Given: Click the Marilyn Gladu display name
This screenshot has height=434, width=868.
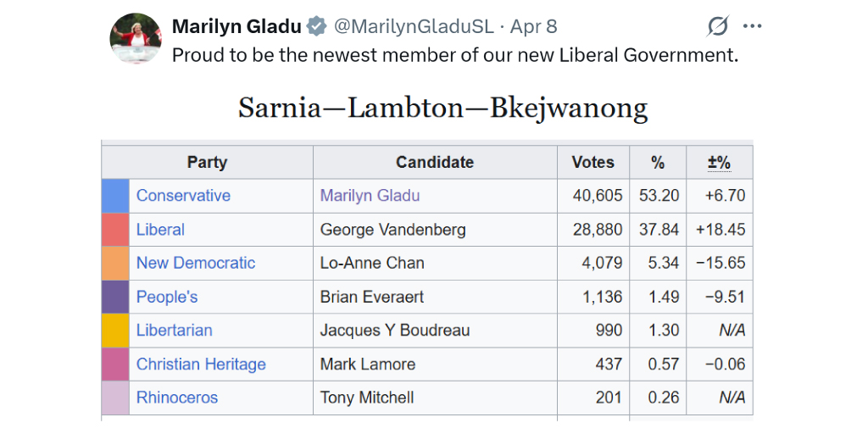Looking at the screenshot, I should click(x=237, y=26).
